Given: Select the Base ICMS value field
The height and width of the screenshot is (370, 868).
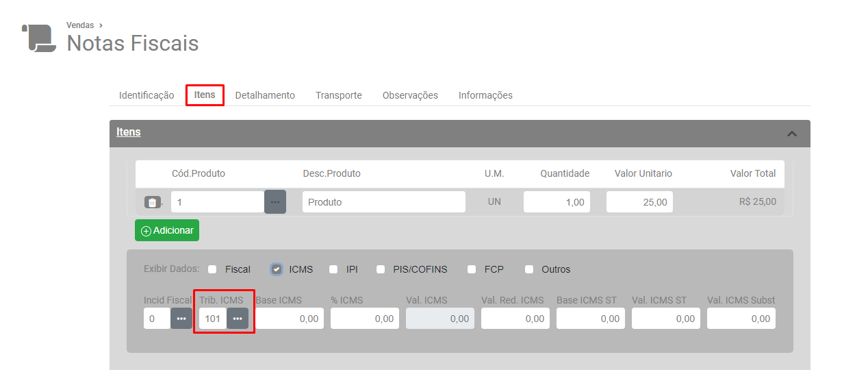Looking at the screenshot, I should tap(290, 319).
